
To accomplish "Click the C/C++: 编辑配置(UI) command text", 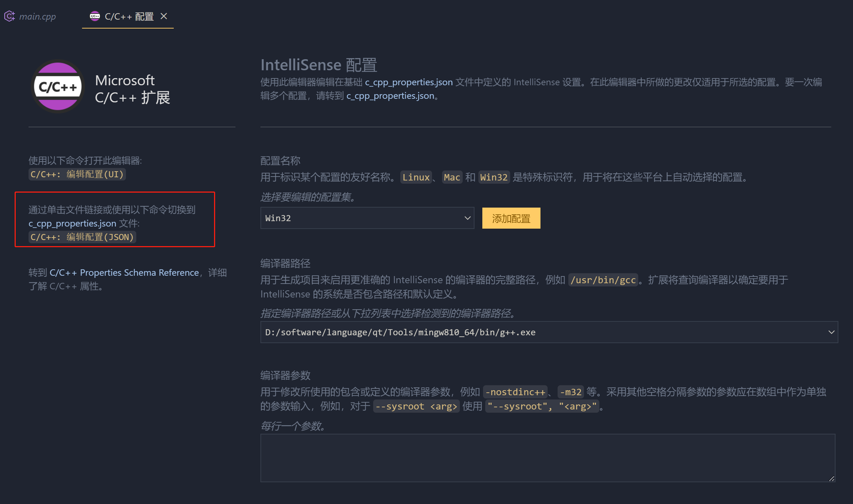I will pyautogui.click(x=77, y=174).
